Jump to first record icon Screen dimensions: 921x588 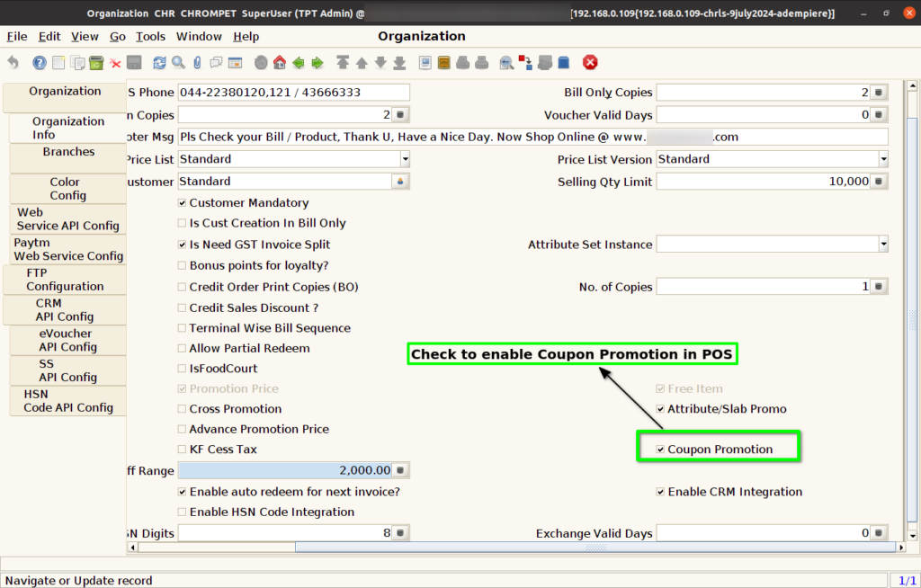[343, 62]
